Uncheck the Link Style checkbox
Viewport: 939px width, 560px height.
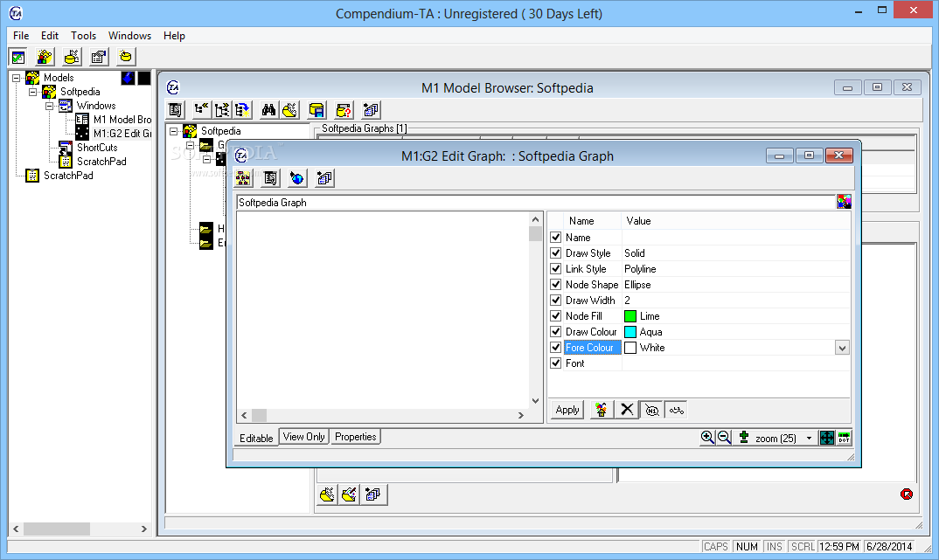coord(556,268)
